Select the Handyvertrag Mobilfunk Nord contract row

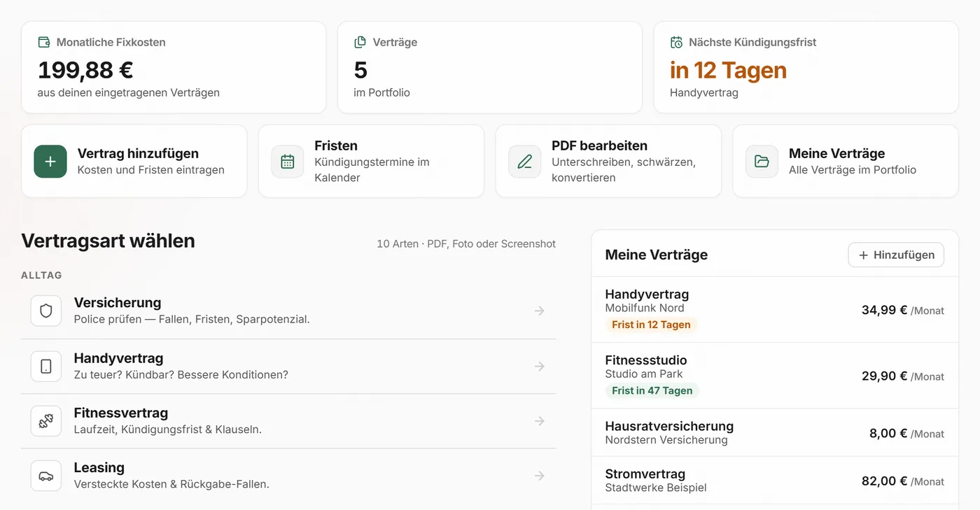click(775, 310)
